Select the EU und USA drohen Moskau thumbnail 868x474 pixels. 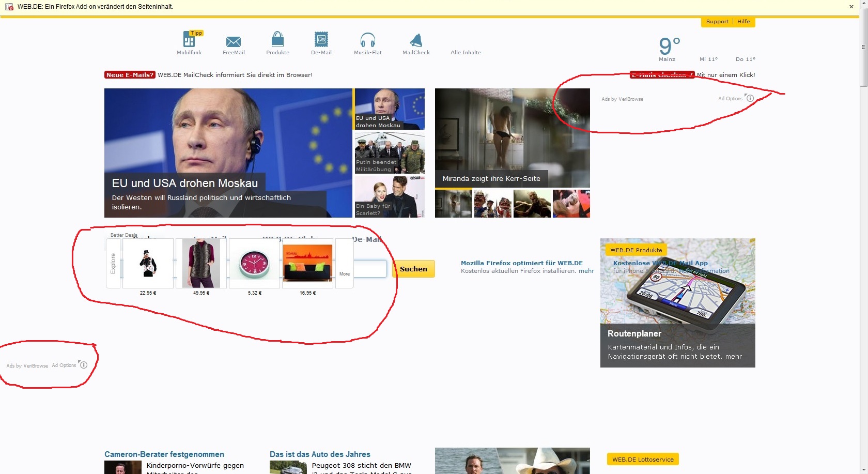pyautogui.click(x=390, y=109)
